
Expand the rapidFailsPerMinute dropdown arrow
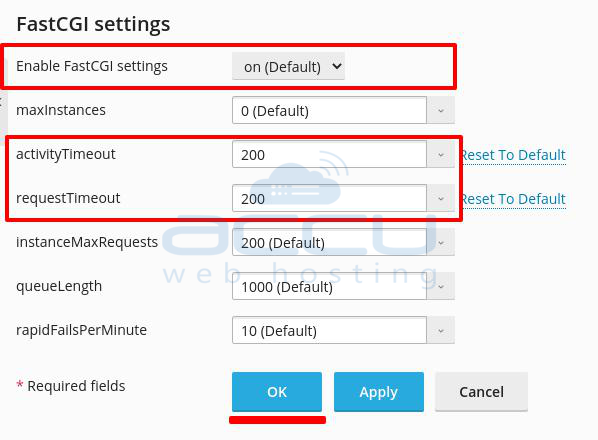pos(440,330)
